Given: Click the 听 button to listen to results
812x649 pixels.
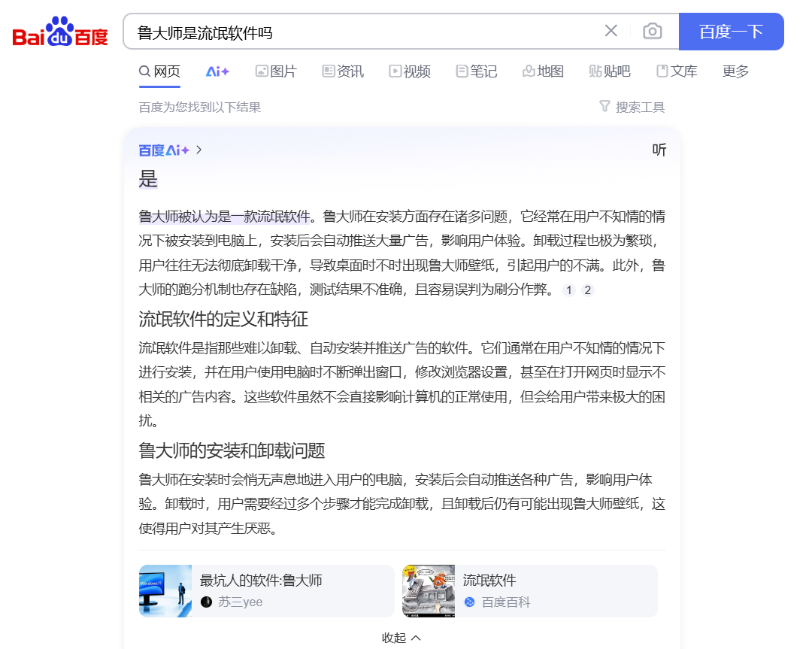Looking at the screenshot, I should point(659,150).
